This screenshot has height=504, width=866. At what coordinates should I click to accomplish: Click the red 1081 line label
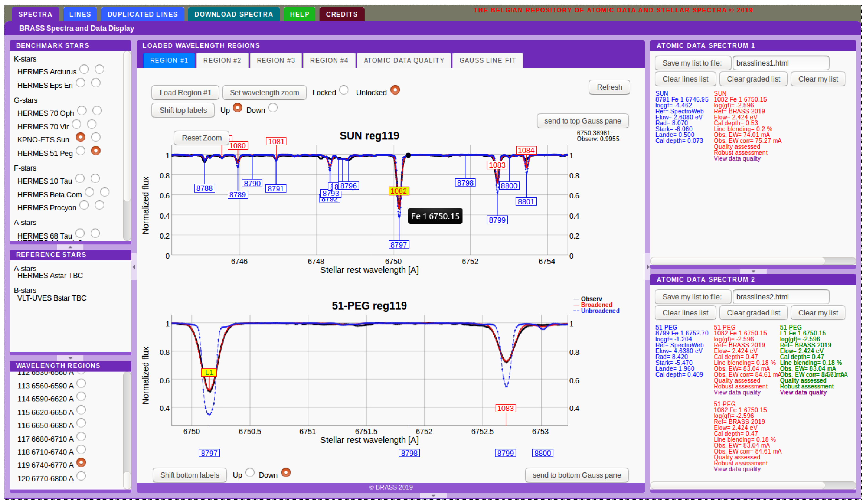[x=276, y=141]
